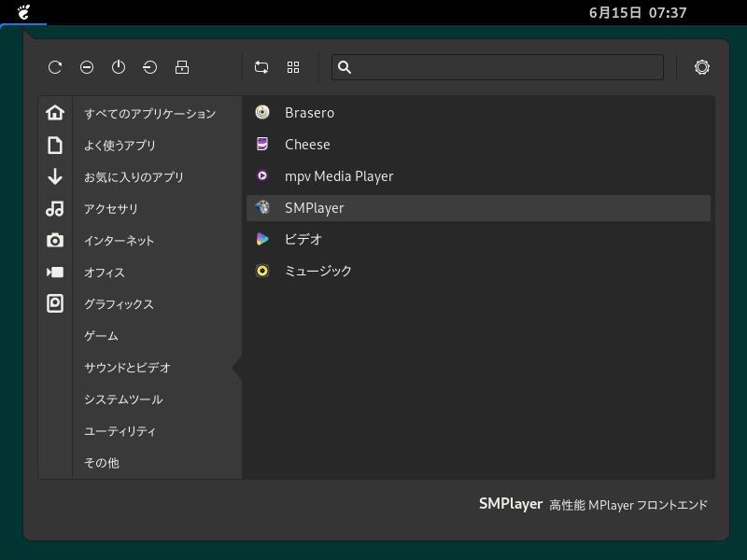Open the Home folder shortcut
Screen dimensions: 747x560
click(x=55, y=113)
